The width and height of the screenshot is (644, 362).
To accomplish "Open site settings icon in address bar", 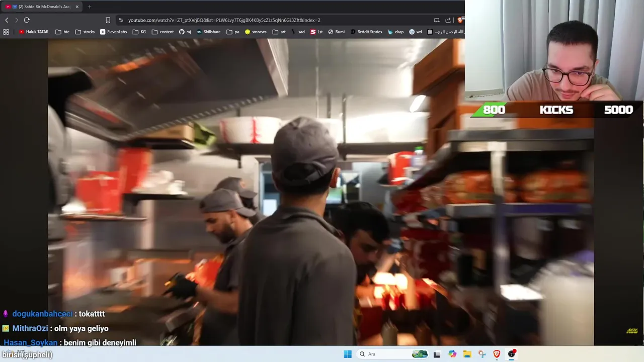I will (x=121, y=20).
